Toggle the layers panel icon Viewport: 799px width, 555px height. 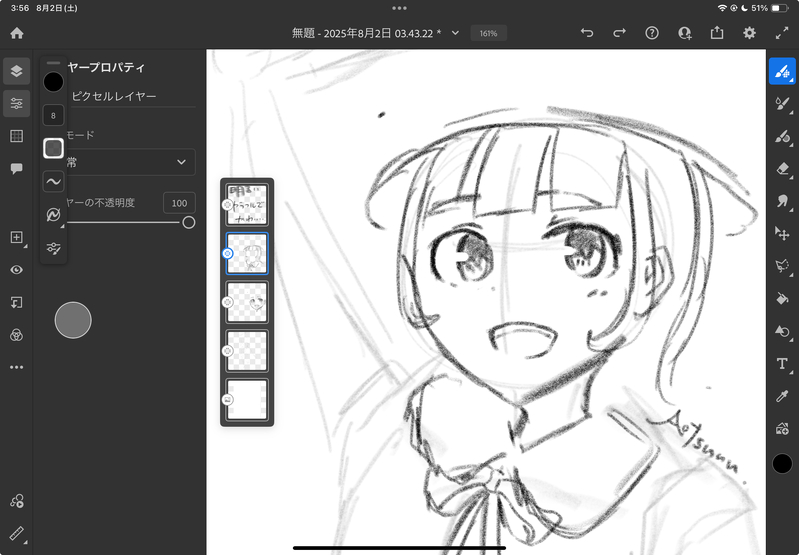click(17, 71)
